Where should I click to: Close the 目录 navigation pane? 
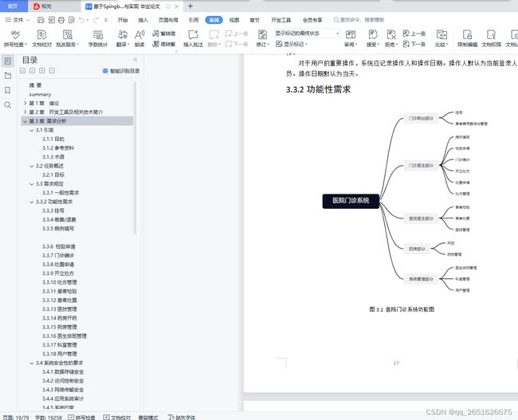point(135,60)
